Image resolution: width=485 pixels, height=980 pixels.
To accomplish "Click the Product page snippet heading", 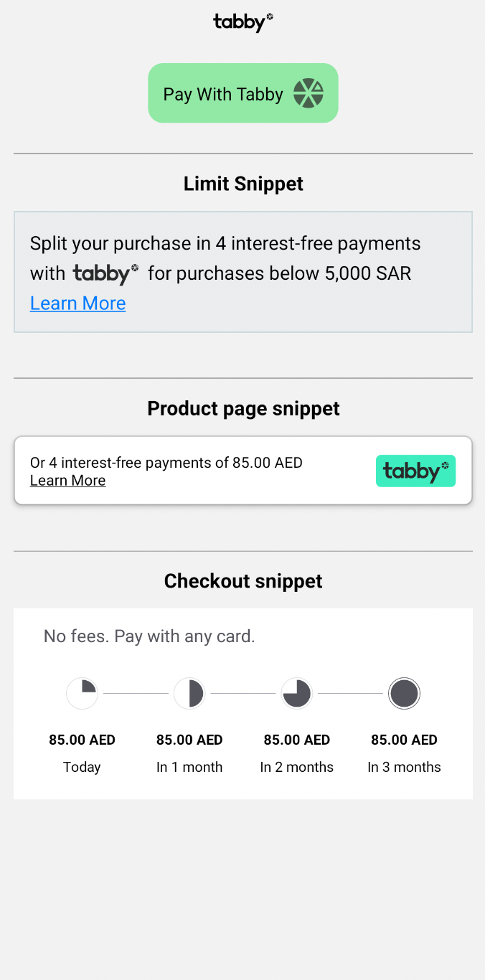I will tap(243, 408).
